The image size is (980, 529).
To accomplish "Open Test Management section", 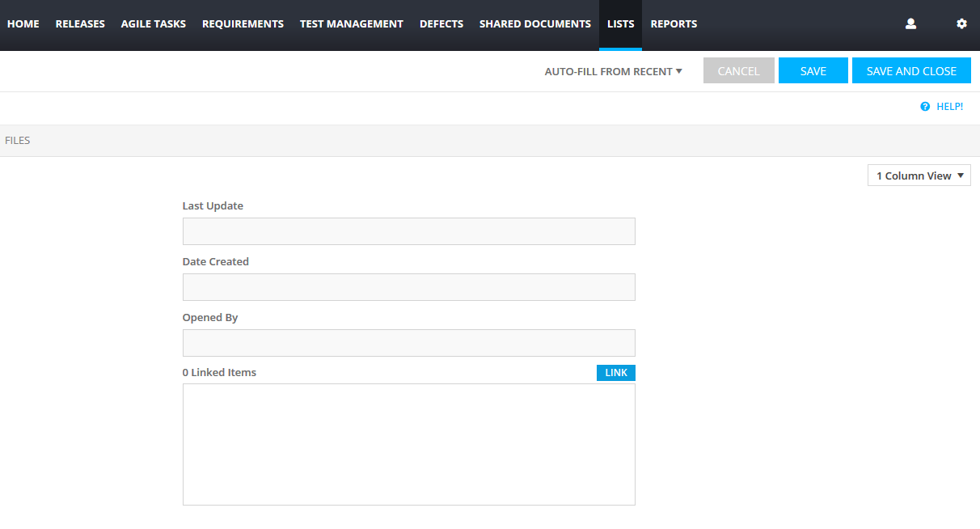I will 351,24.
